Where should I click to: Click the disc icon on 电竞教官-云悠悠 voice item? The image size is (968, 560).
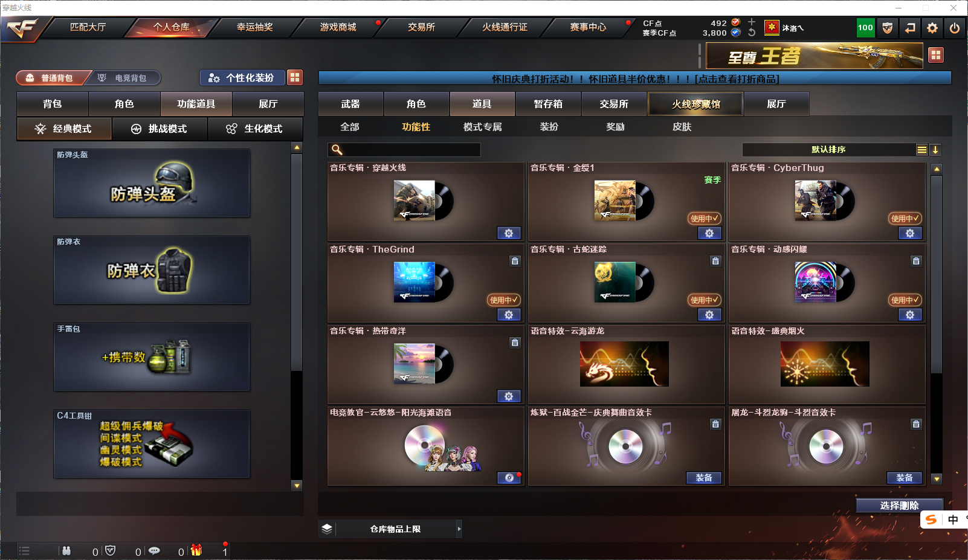coord(509,478)
